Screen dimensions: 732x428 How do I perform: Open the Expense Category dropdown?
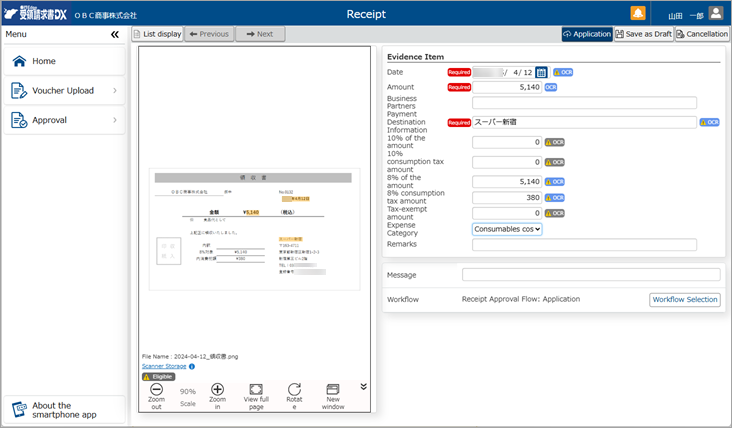507,229
